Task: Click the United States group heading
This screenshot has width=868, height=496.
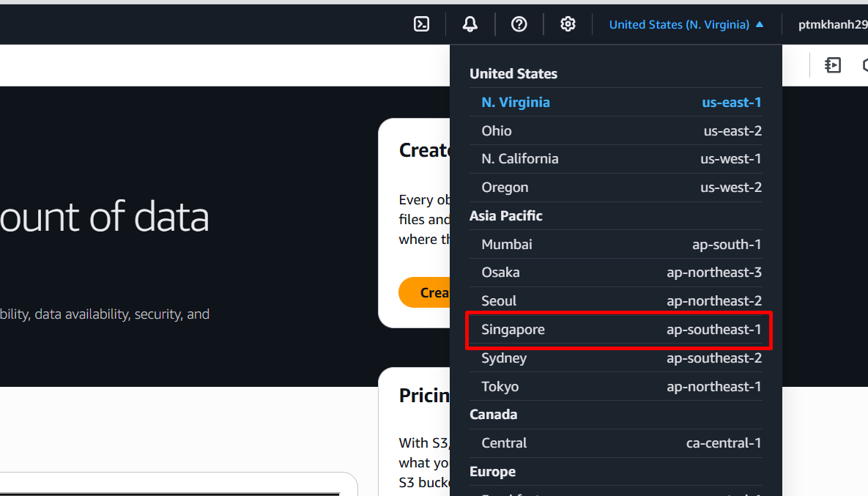Action: click(x=513, y=73)
